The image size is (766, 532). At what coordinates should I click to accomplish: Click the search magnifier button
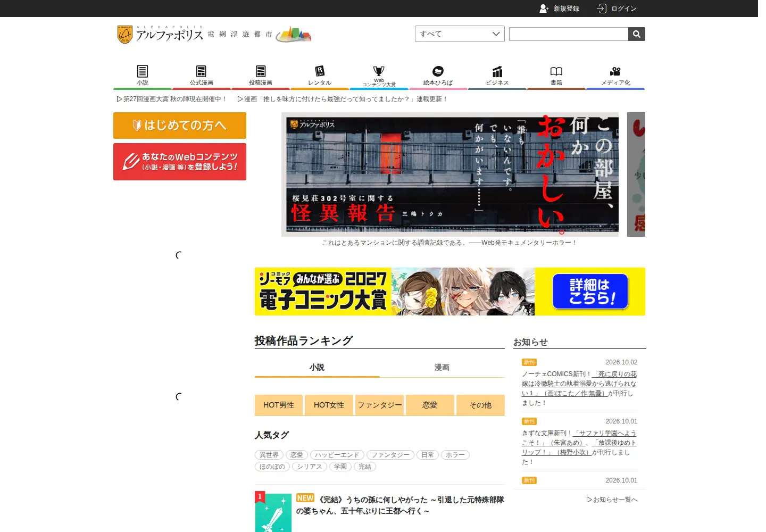point(637,34)
